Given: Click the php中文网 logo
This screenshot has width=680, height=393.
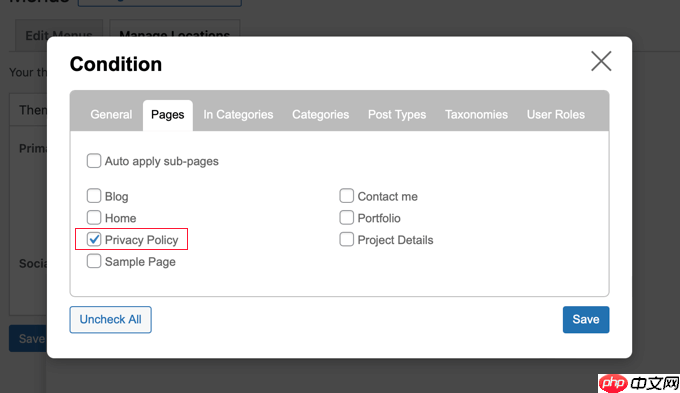Looking at the screenshot, I should click(x=638, y=383).
